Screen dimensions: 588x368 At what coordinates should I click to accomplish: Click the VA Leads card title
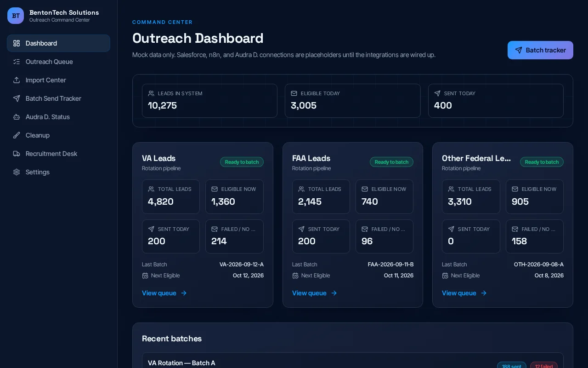click(x=158, y=158)
